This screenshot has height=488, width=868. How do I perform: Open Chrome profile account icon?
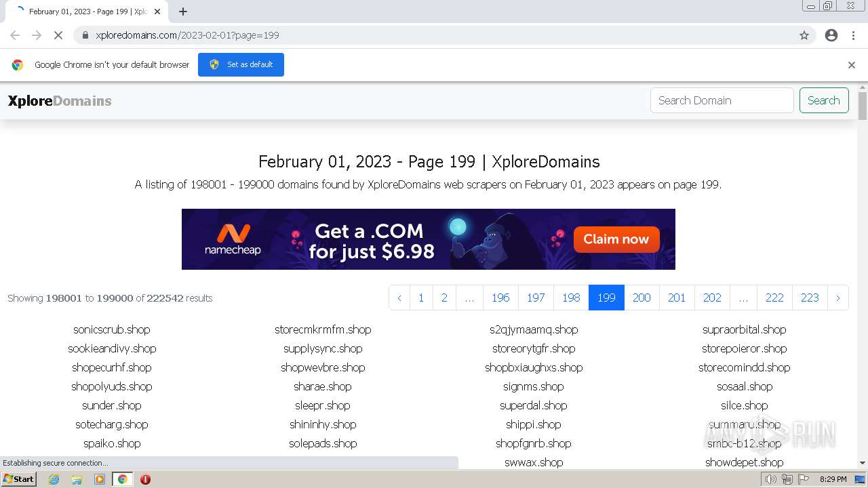click(x=831, y=35)
